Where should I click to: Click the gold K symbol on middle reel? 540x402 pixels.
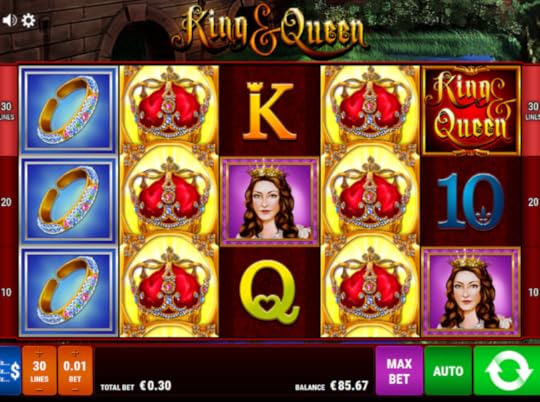point(270,111)
